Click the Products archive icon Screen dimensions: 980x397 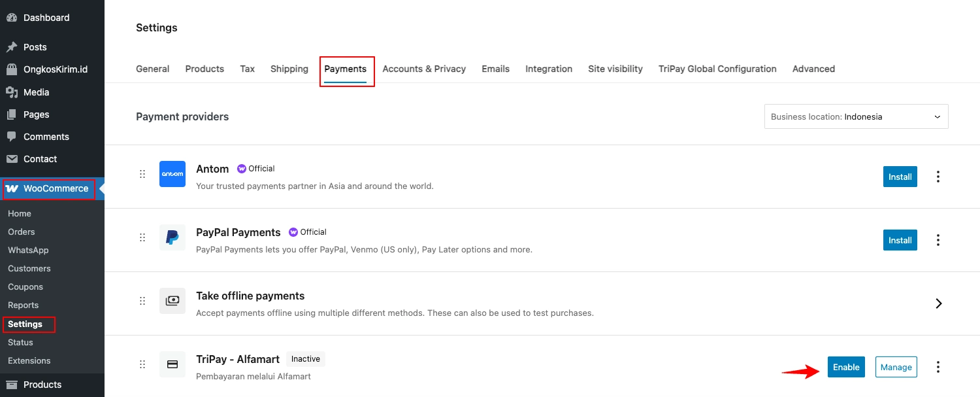(12, 385)
